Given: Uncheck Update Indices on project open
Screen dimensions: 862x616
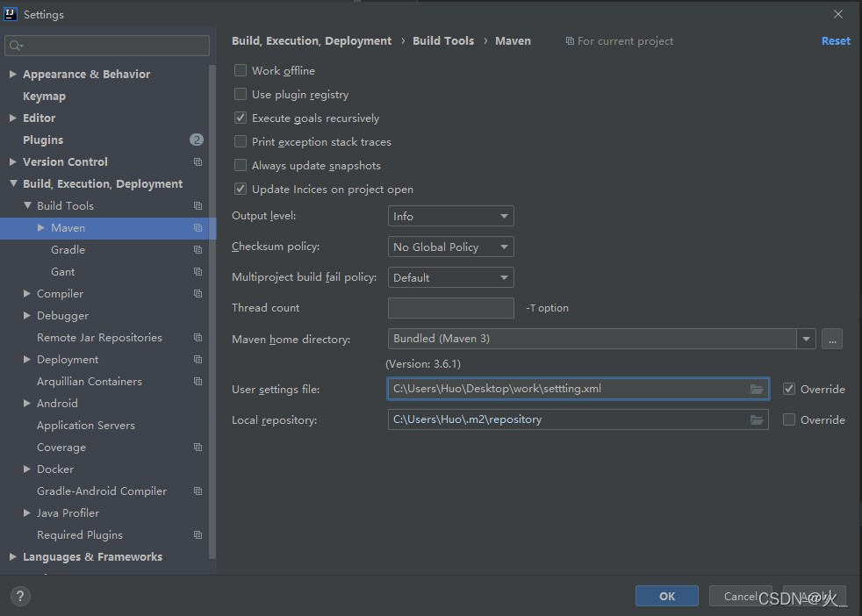Looking at the screenshot, I should pyautogui.click(x=241, y=189).
